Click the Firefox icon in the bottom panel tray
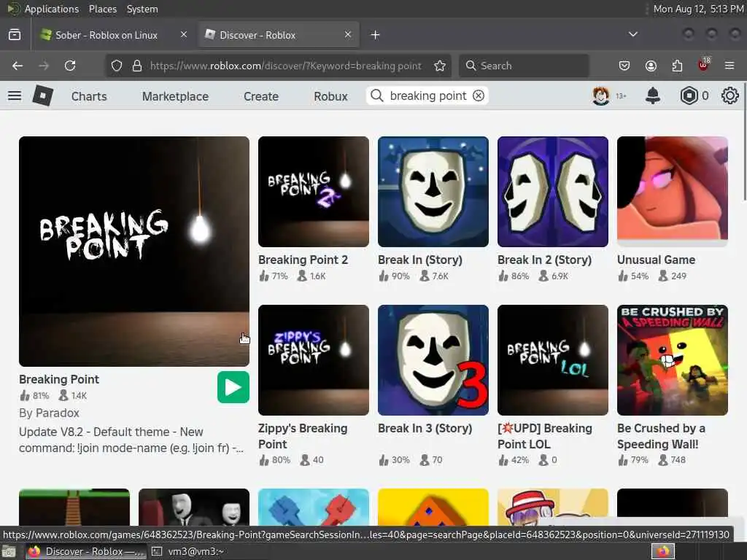Viewport: 747px width, 560px height. point(663,551)
